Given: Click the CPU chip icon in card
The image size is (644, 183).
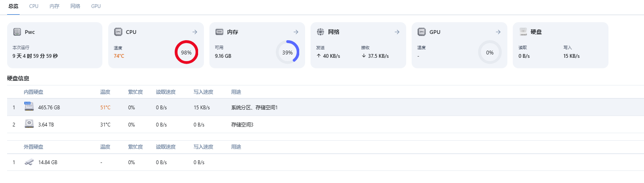Looking at the screenshot, I should coord(118,32).
